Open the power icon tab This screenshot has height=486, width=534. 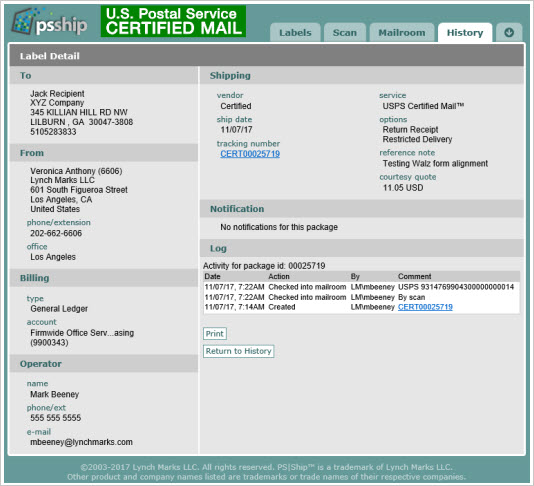509,33
